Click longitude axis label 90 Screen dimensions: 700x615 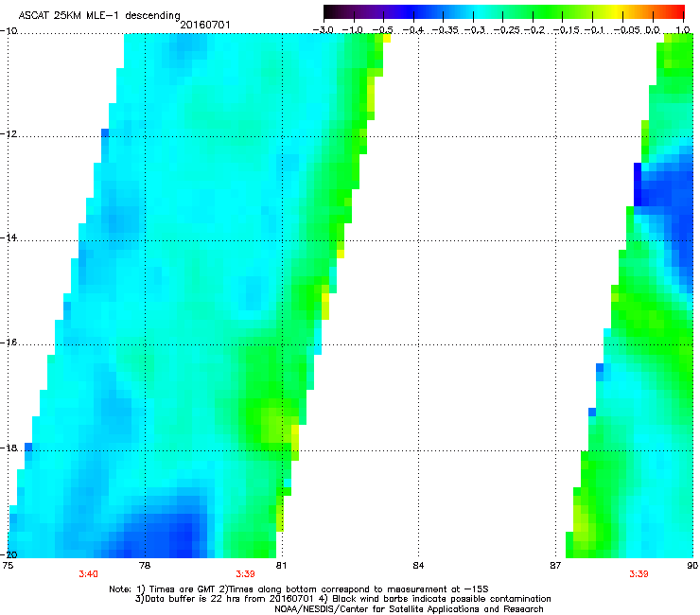(692, 566)
